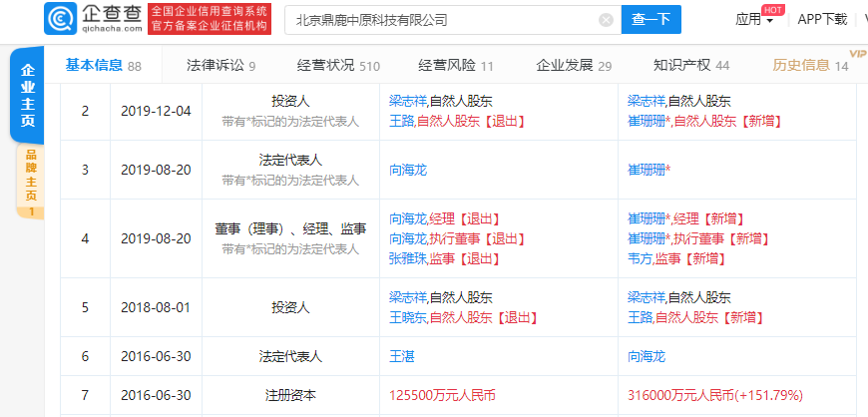The width and height of the screenshot is (868, 417).
Task: Open 王湛 link in row 6
Action: 402,356
